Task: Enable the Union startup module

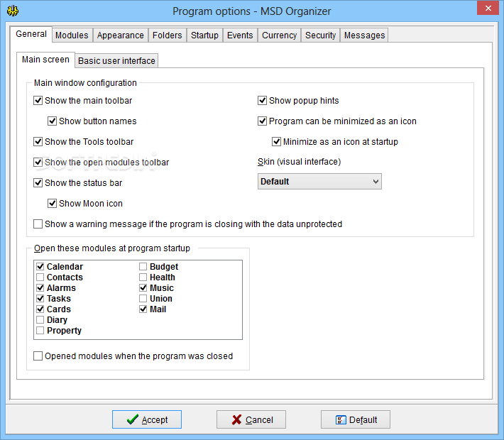Action: coord(143,298)
